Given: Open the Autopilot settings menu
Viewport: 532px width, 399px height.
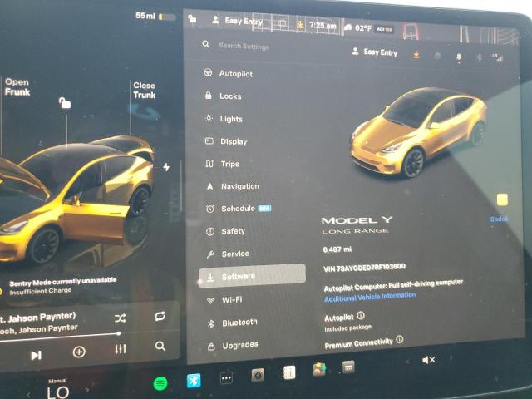Looking at the screenshot, I should (x=228, y=73).
